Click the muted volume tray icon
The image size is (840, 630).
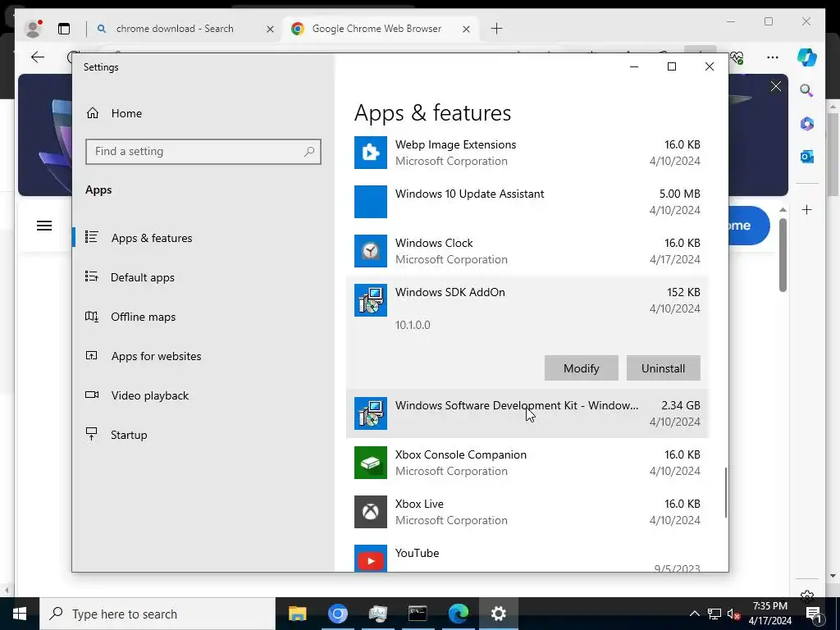tap(733, 614)
